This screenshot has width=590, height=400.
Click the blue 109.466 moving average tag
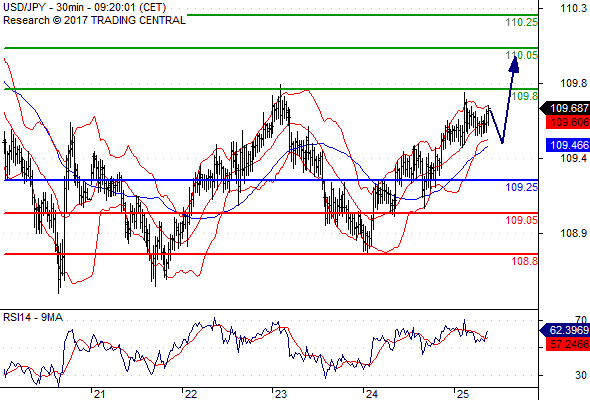point(568,145)
